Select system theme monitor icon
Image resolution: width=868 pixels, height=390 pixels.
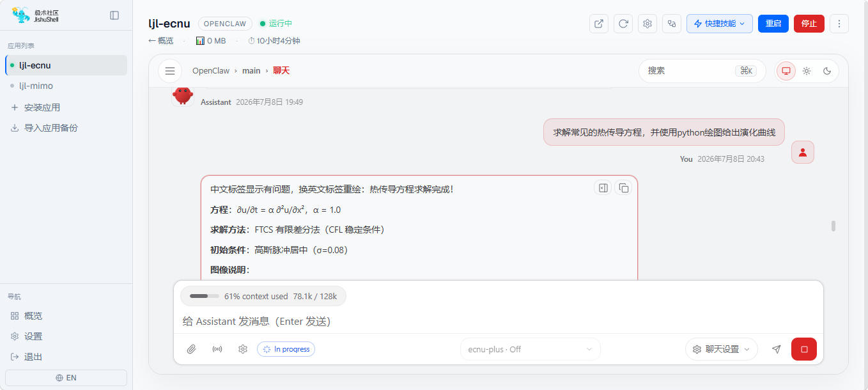[786, 71]
